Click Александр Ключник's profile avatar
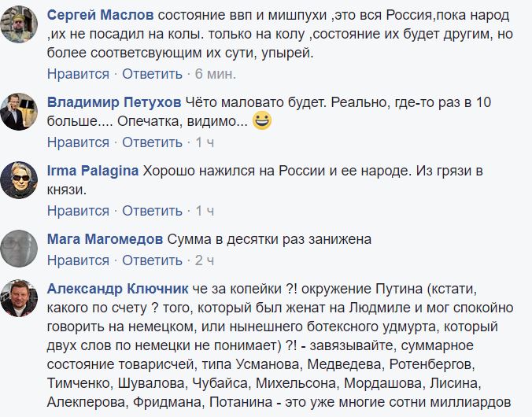The height and width of the screenshot is (417, 532). (x=19, y=297)
